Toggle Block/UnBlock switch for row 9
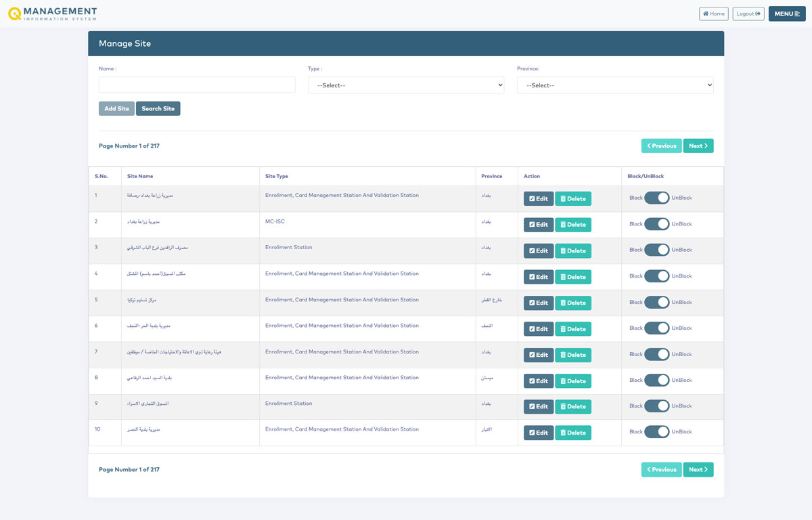 tap(656, 406)
